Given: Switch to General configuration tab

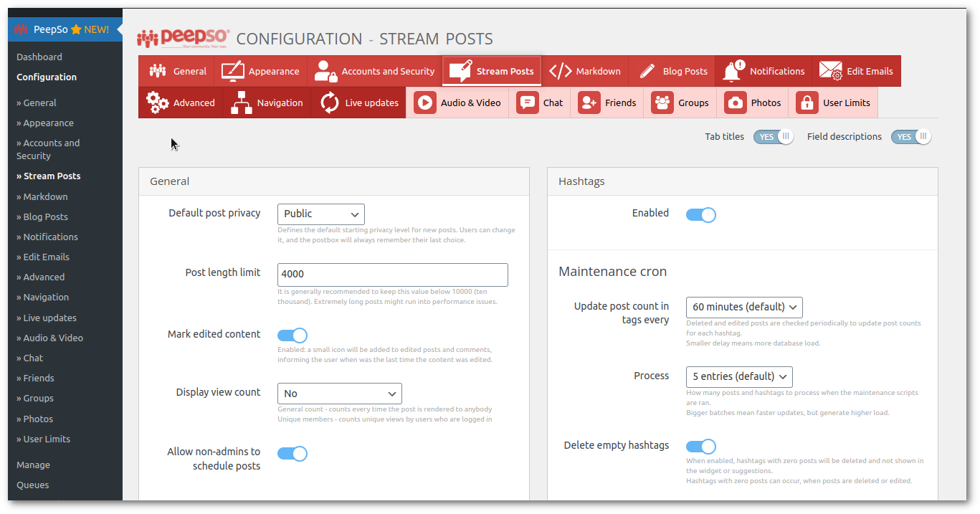Looking at the screenshot, I should click(176, 71).
